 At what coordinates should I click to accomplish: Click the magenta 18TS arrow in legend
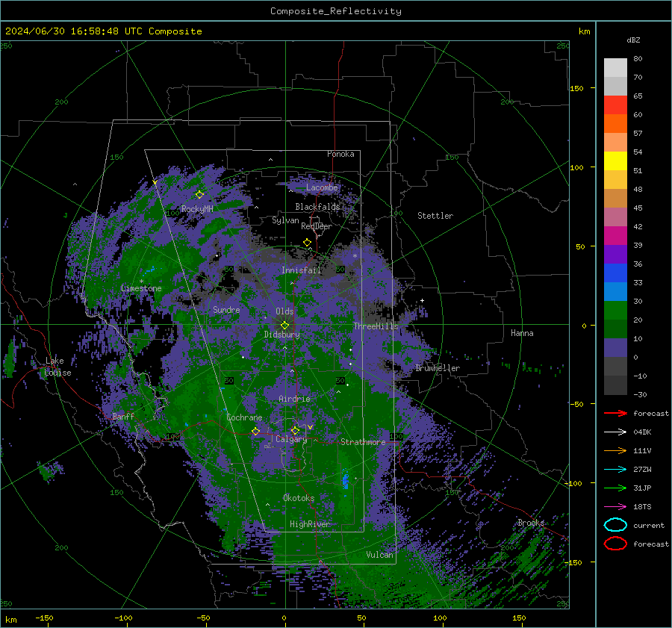click(615, 507)
